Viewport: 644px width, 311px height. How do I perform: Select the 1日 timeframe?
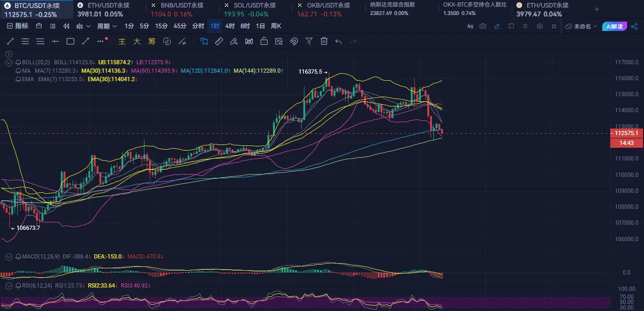[260, 26]
